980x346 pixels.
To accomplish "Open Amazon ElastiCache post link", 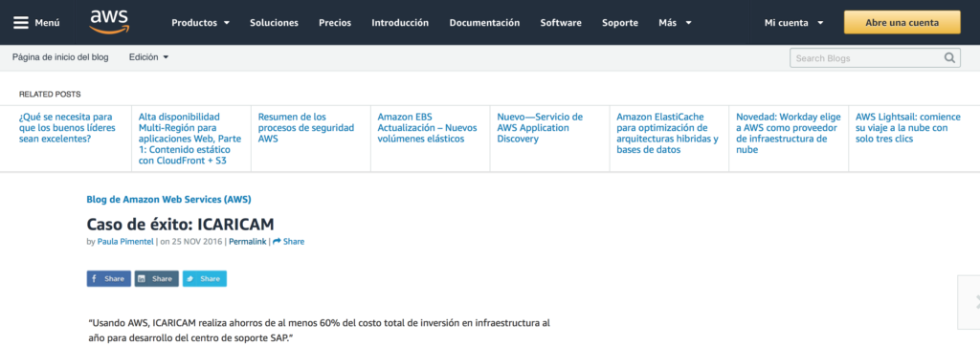I will point(667,133).
